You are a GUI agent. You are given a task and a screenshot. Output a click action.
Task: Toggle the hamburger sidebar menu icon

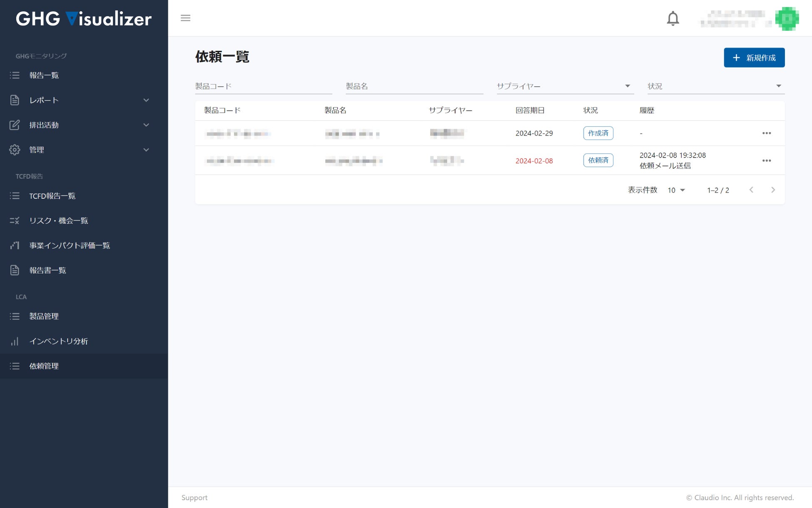[x=186, y=18]
